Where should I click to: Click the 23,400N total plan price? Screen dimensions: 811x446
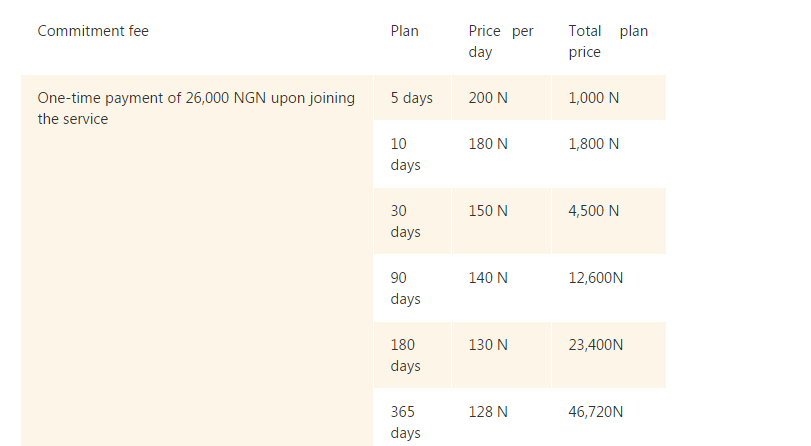pyautogui.click(x=595, y=345)
